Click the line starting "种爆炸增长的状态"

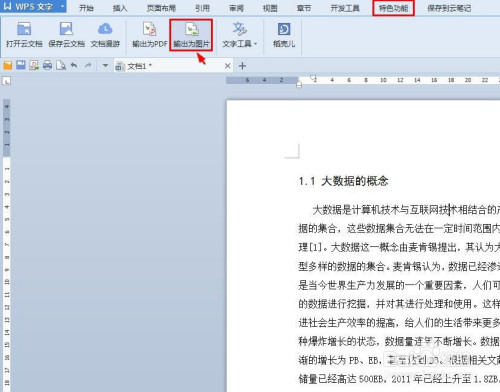399,341
